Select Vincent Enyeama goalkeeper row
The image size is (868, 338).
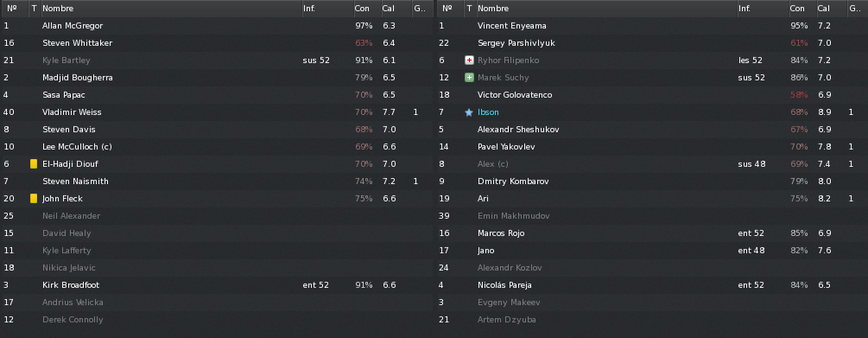pos(652,26)
